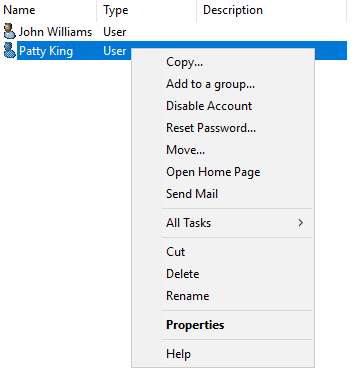Expand the All Tasks submenu
The image size is (360, 387).
[x=223, y=223]
